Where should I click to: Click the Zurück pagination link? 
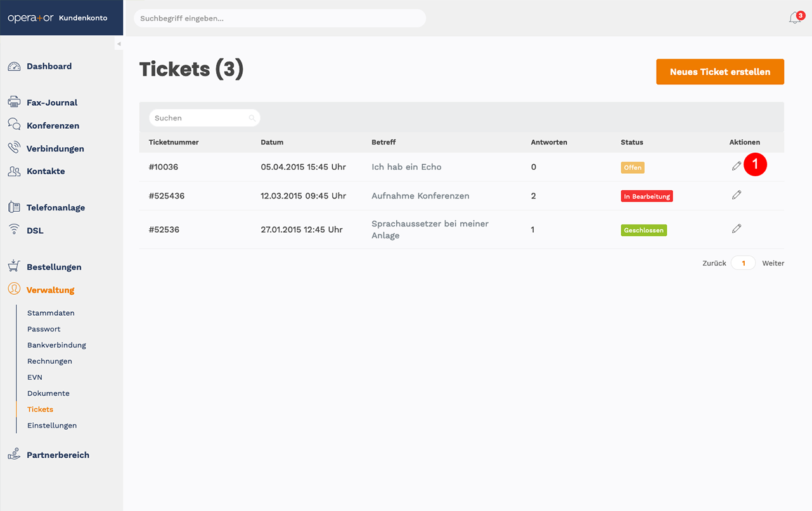(714, 263)
